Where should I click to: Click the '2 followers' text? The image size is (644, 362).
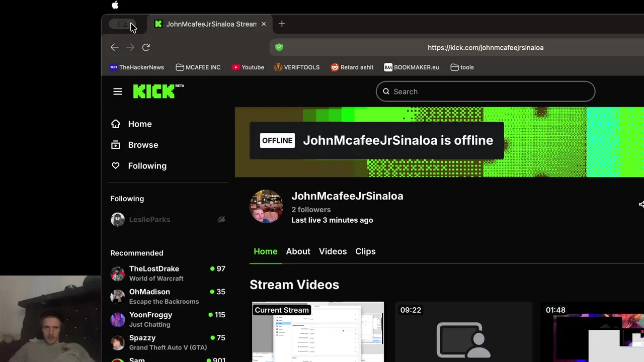point(311,210)
